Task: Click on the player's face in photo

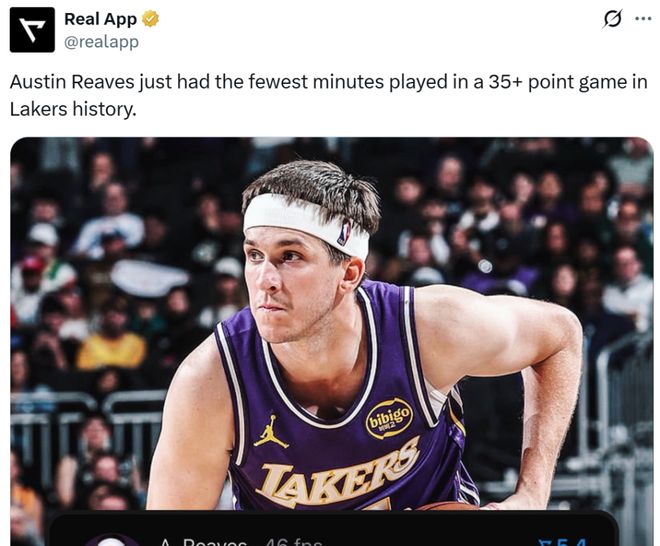Action: 293,280
